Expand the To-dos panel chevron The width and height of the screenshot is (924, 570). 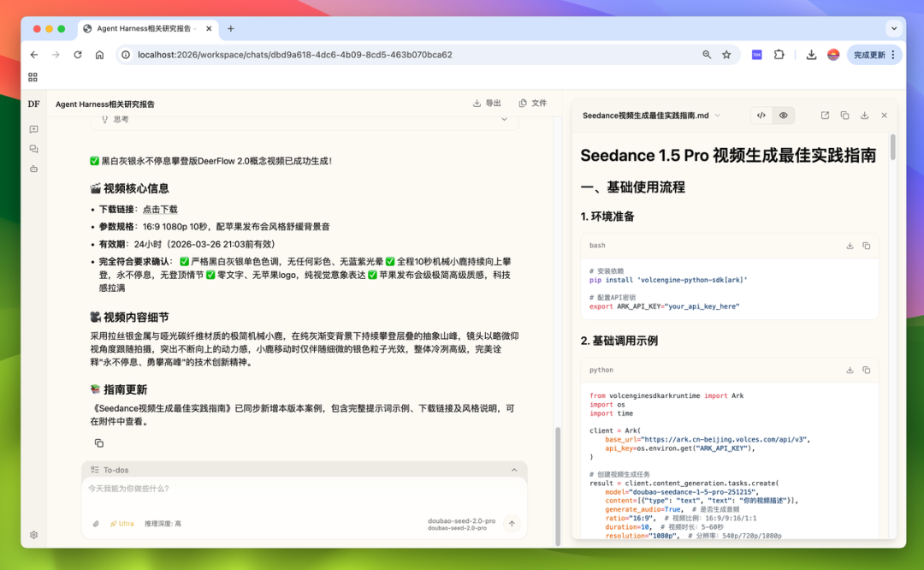click(514, 470)
